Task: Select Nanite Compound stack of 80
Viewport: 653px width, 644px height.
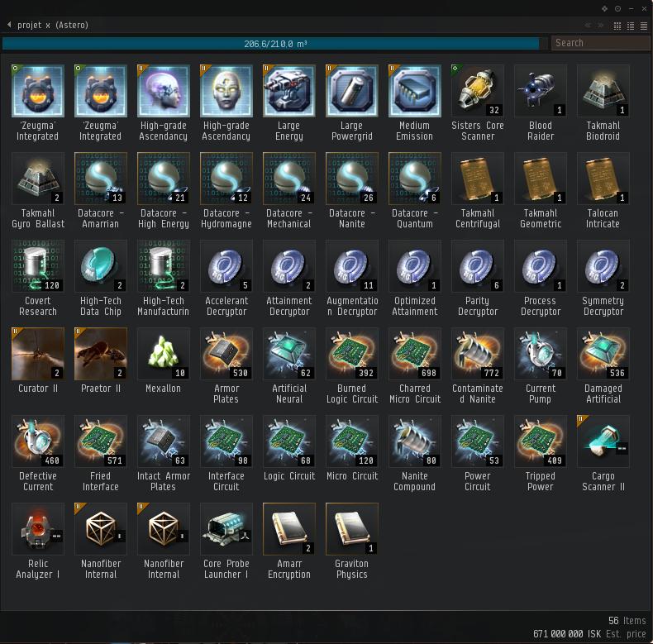Action: [x=414, y=441]
